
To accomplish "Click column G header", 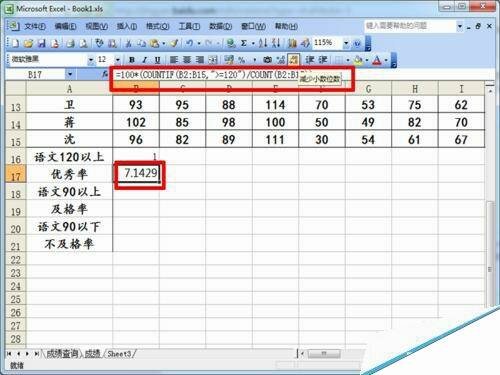I will tap(368, 89).
